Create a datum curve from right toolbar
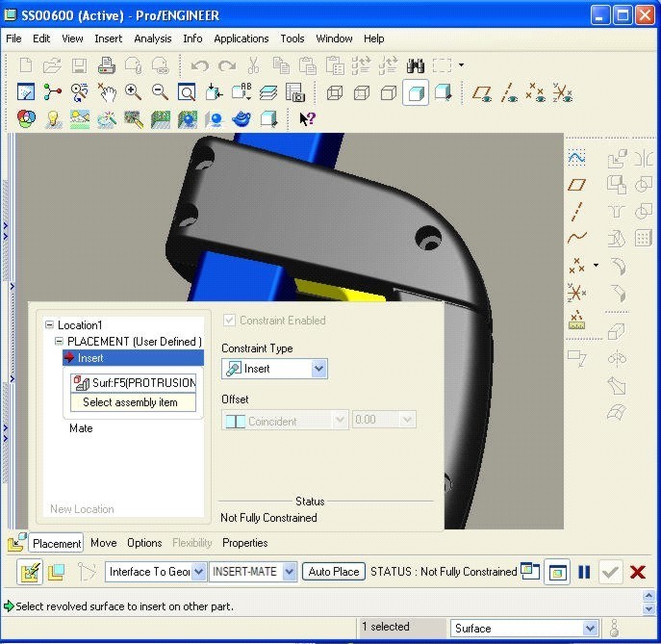 pos(576,238)
